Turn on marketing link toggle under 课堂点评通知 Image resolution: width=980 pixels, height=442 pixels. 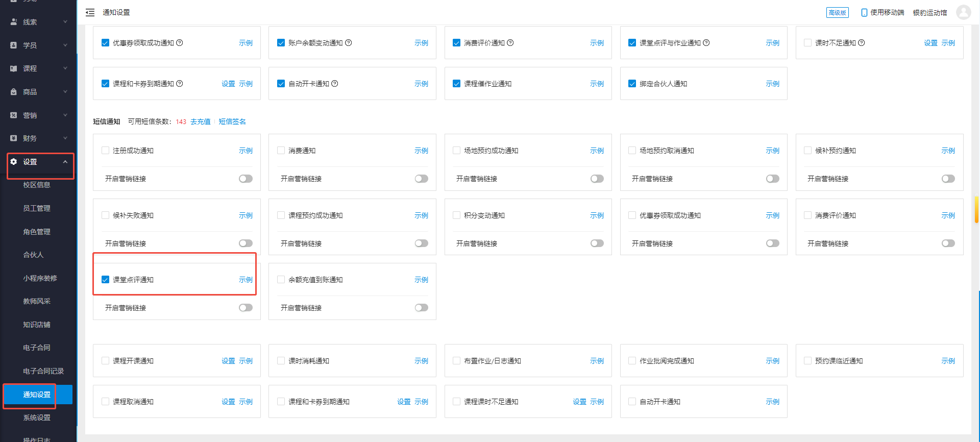[x=246, y=308]
